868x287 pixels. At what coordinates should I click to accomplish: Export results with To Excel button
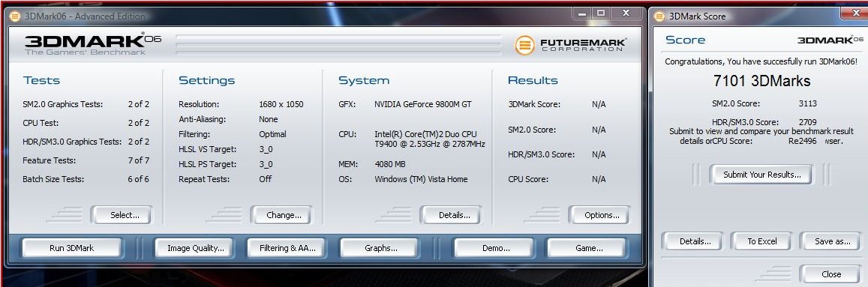762,241
